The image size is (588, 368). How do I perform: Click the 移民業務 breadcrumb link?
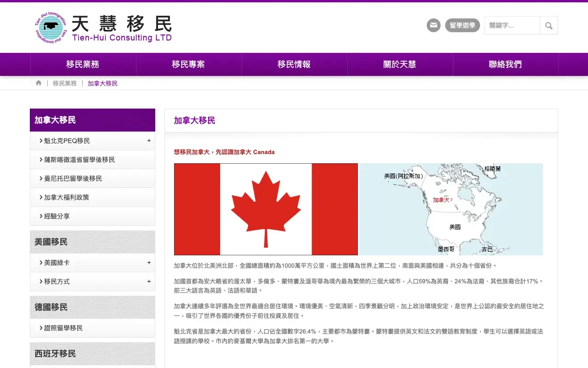coord(65,83)
